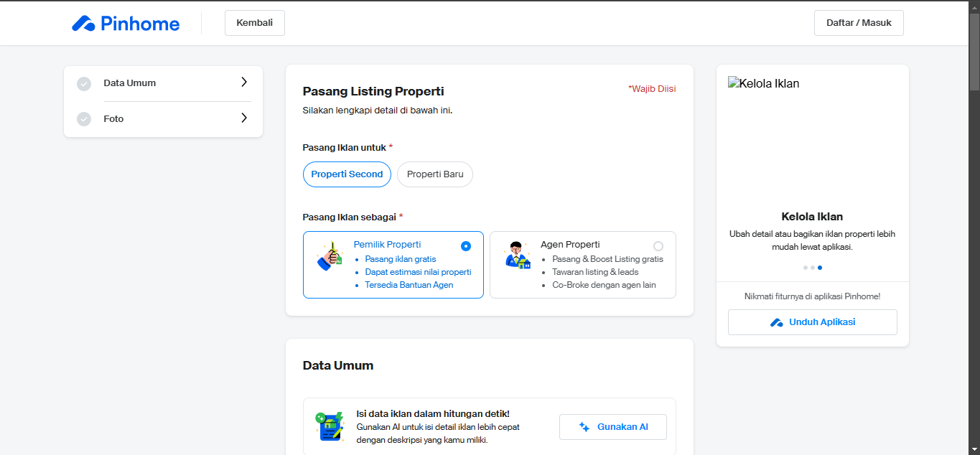Click the Foto step checkmark icon
This screenshot has width=980, height=455.
[x=84, y=119]
